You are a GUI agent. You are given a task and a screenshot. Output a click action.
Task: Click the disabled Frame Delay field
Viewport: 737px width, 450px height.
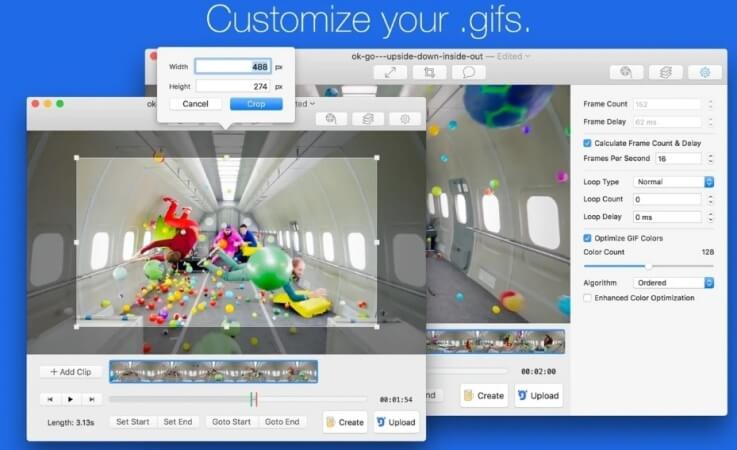(x=667, y=122)
